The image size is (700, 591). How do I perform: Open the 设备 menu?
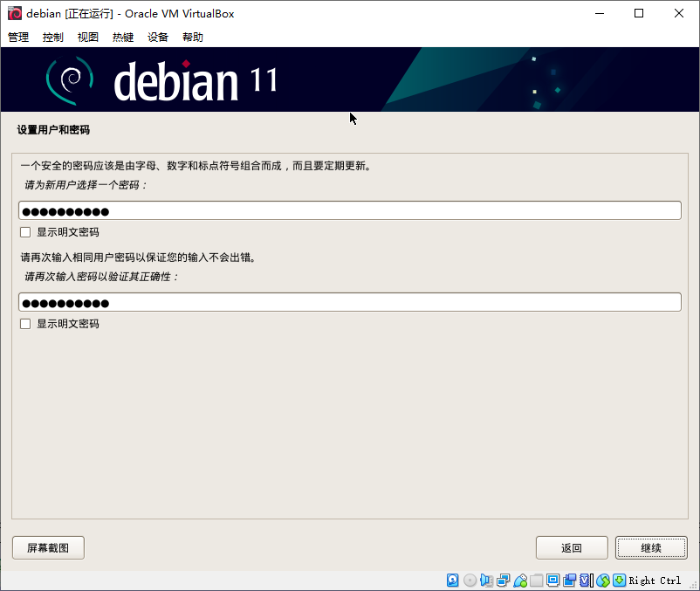coord(158,37)
